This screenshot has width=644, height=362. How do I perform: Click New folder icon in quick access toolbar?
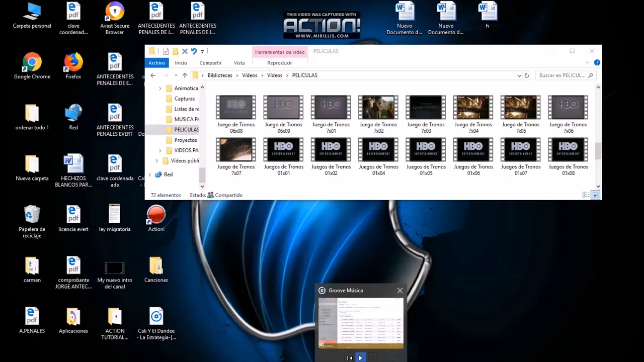tap(175, 51)
